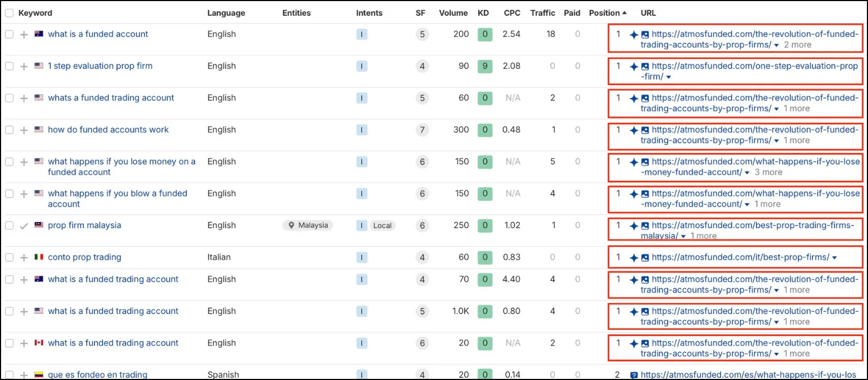The image size is (868, 380).
Task: Sort the table by the Volume column header
Action: (x=453, y=13)
